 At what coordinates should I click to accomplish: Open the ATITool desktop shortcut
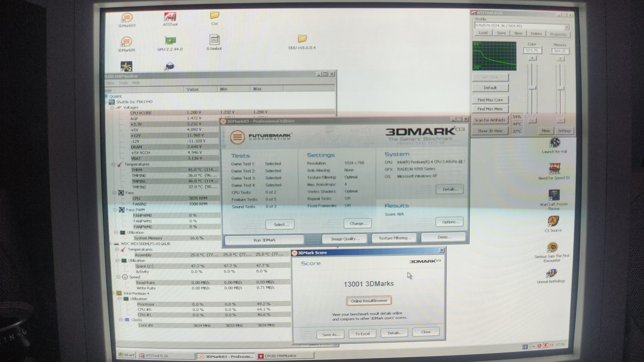point(170,19)
